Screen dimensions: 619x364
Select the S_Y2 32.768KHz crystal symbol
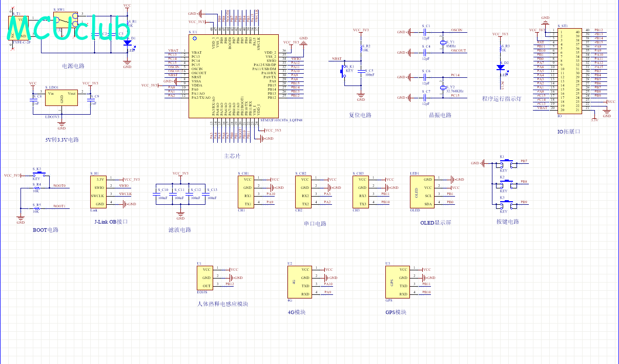tap(444, 87)
